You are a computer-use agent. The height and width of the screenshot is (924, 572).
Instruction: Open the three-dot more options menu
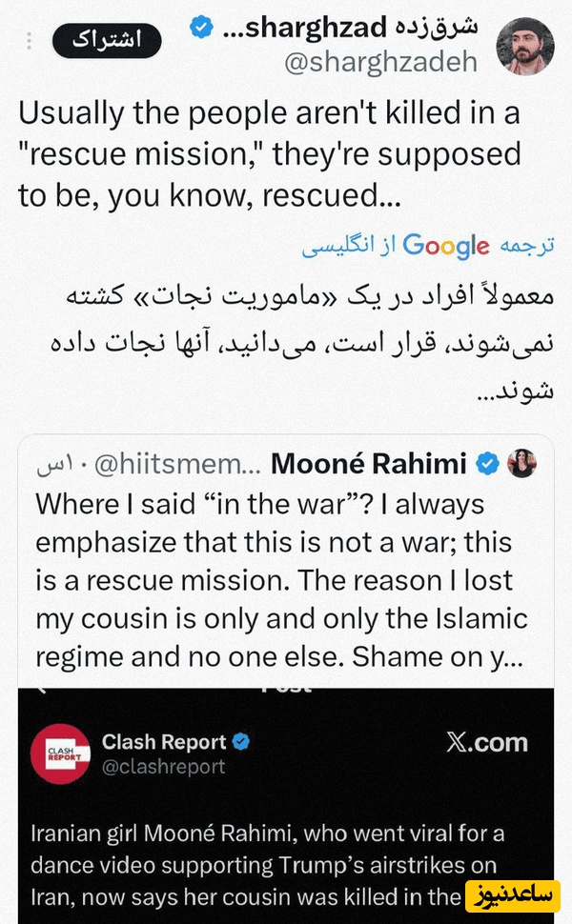[x=31, y=42]
